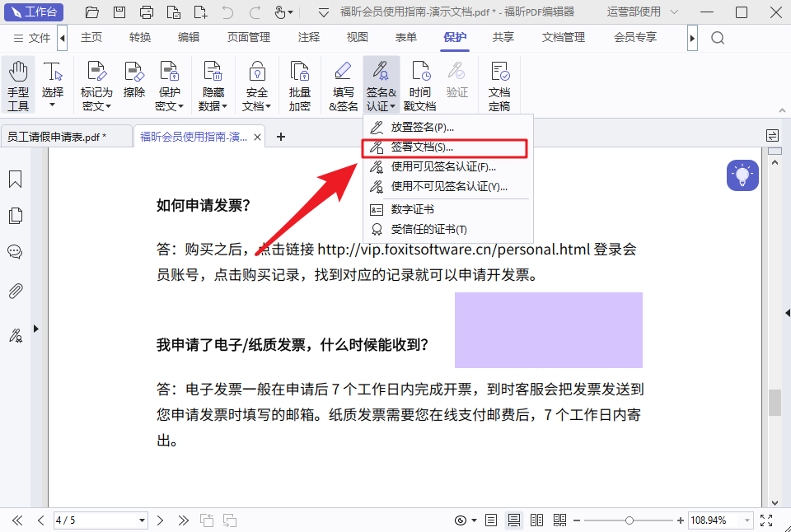Open the page thumbnails panel icon

pyautogui.click(x=15, y=216)
